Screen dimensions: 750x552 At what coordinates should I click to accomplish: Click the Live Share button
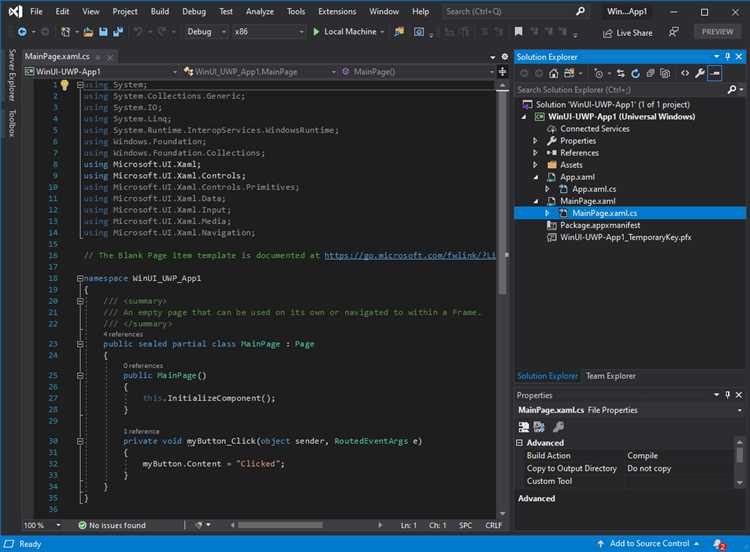(628, 33)
